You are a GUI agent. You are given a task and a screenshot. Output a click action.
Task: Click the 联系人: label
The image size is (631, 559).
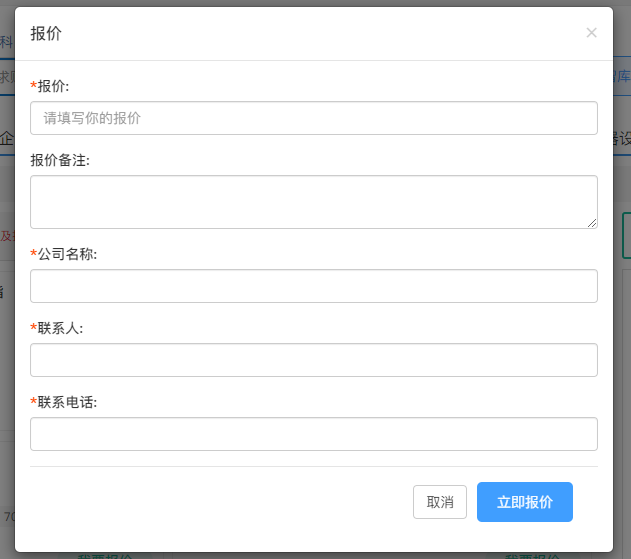pyautogui.click(x=60, y=328)
